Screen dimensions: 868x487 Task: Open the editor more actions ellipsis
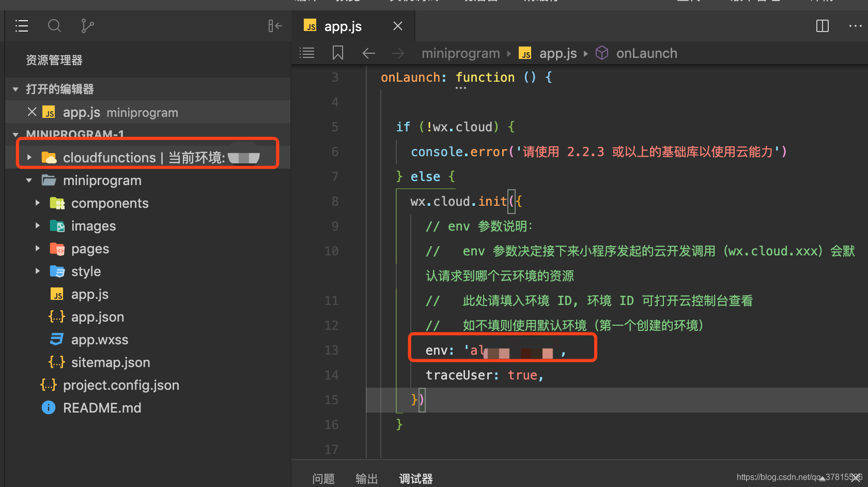855,26
